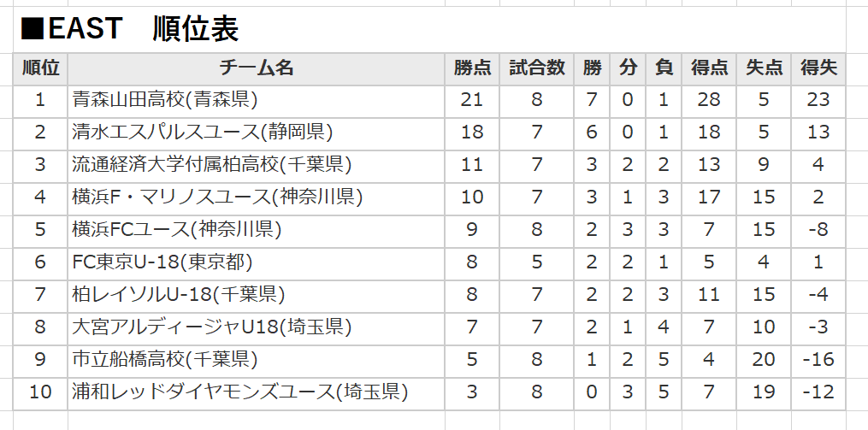868x430 pixels.
Task: Select 青森山田高校's 勝点 value 21
Action: [x=472, y=101]
